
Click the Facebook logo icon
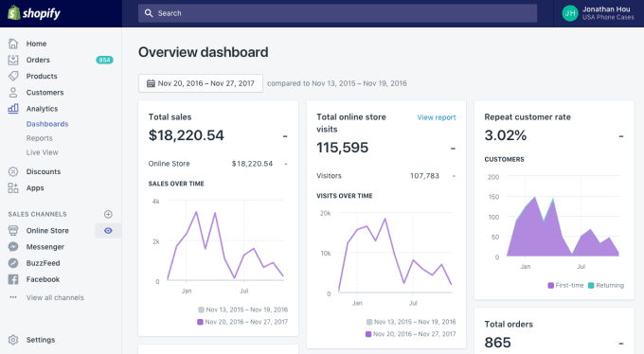point(13,279)
